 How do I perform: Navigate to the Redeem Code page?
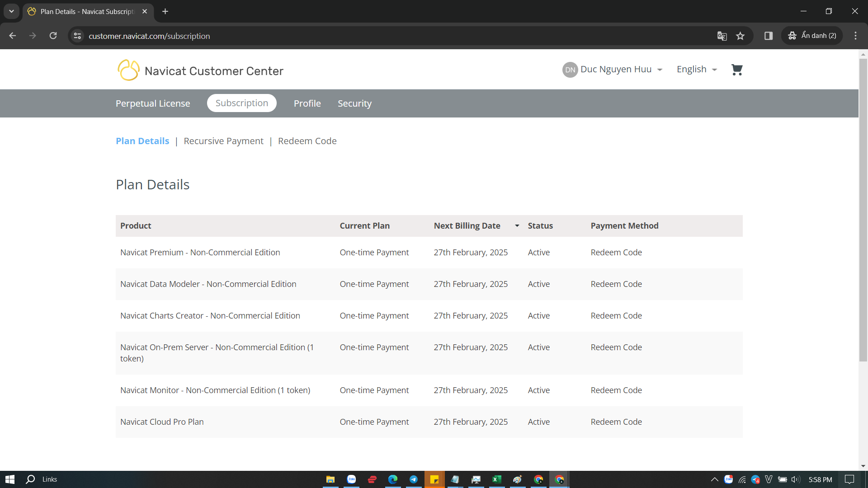pos(307,141)
